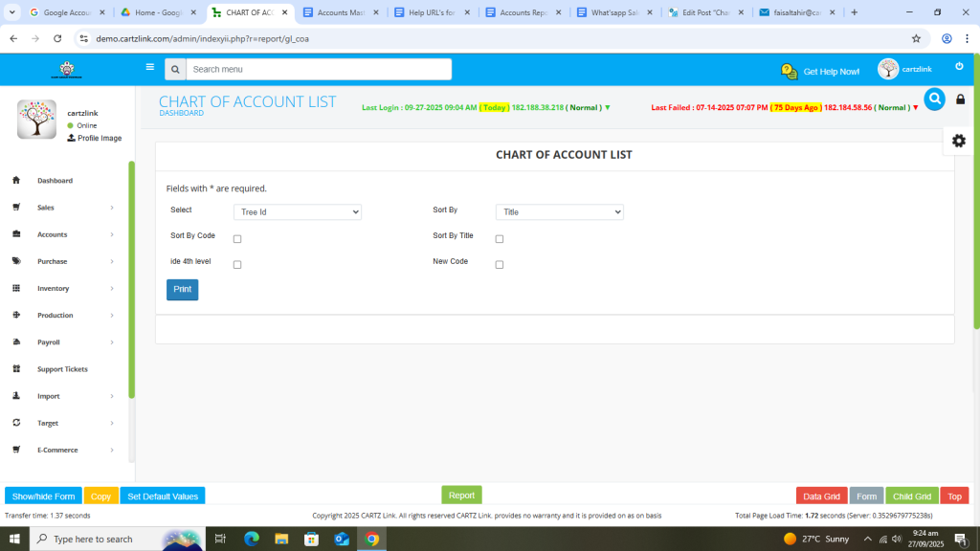Open the Sort By Title dropdown
The width and height of the screenshot is (980, 551).
(559, 212)
